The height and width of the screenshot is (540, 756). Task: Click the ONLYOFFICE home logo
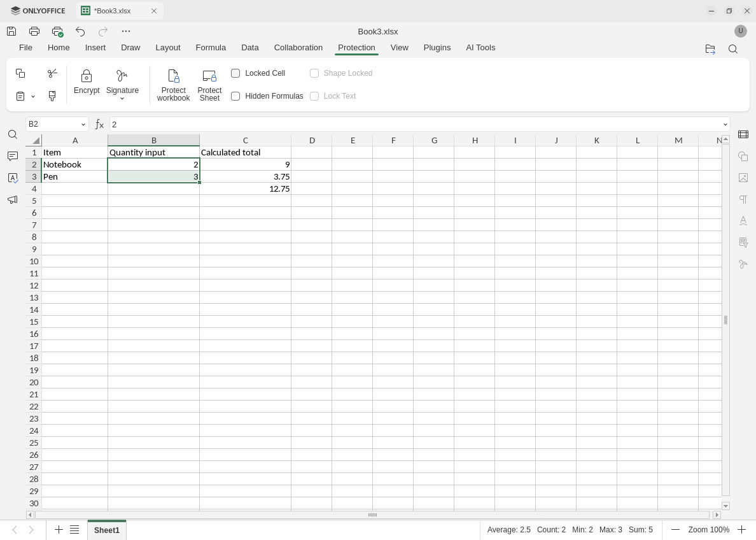pyautogui.click(x=38, y=11)
